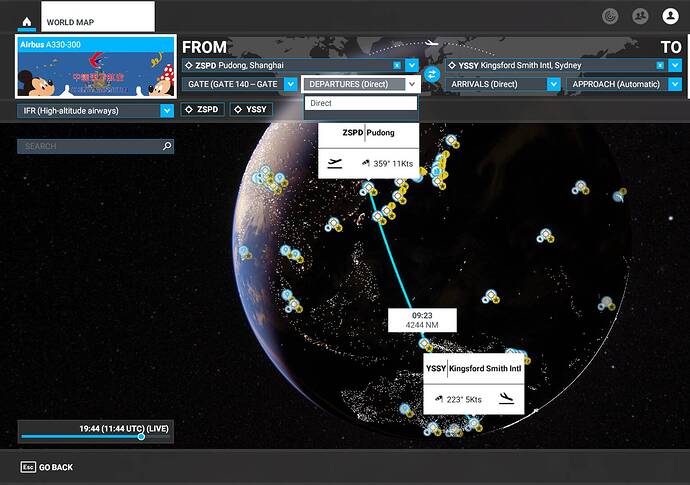Click the ZSPD Pudong map label
Image resolution: width=690 pixels, height=485 pixels.
(368, 132)
